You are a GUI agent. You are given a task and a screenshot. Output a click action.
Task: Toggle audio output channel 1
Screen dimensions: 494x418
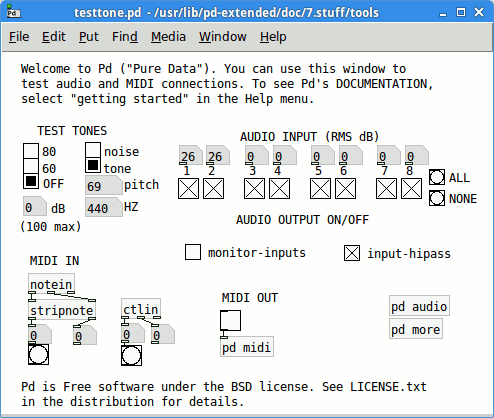point(188,189)
